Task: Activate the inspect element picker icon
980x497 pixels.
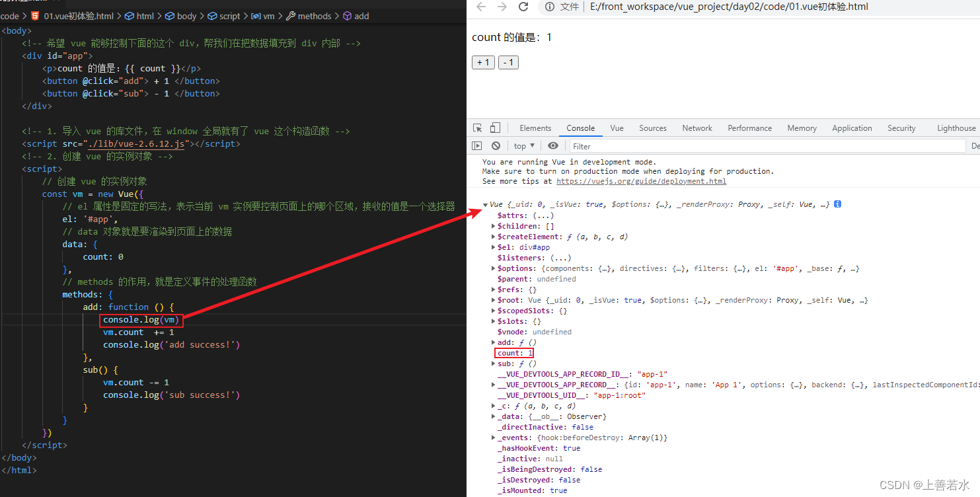Action: tap(478, 128)
